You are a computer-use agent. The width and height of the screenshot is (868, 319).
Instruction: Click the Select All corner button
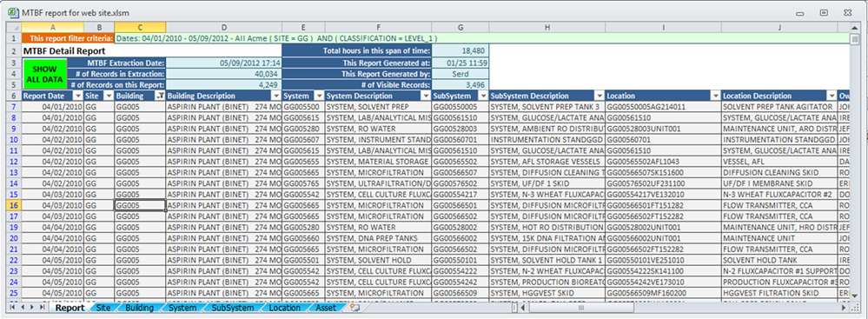[14, 27]
